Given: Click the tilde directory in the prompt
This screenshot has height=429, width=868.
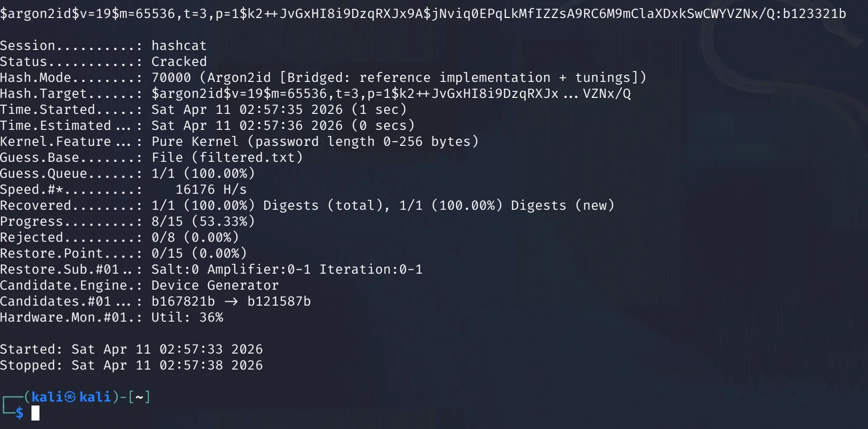Looking at the screenshot, I should [x=139, y=397].
